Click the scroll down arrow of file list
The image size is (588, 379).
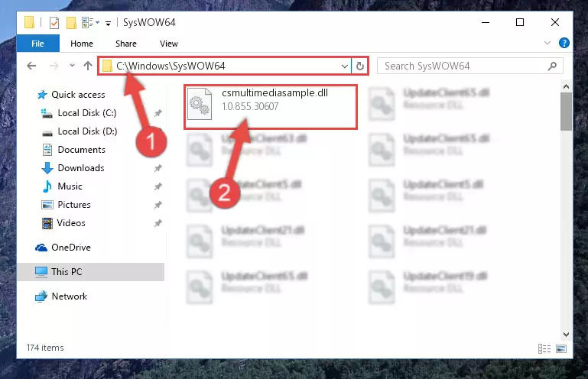click(x=567, y=335)
